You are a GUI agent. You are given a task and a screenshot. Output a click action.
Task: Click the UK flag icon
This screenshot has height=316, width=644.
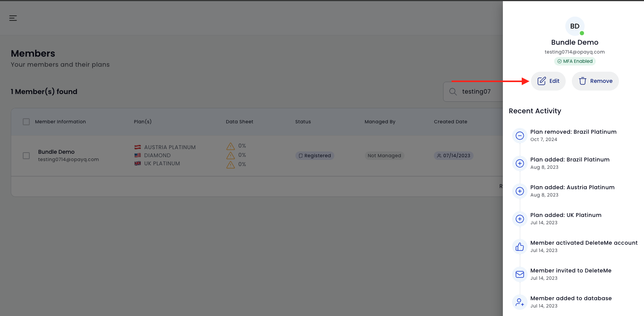[138, 163]
